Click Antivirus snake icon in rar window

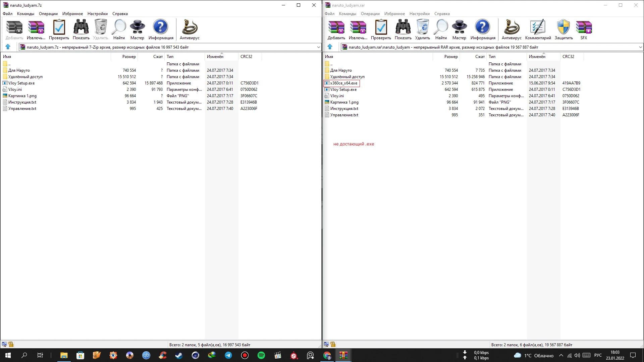tap(512, 29)
